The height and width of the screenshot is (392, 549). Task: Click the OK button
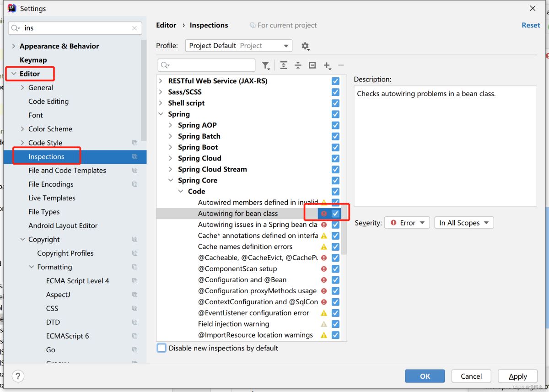coord(425,376)
